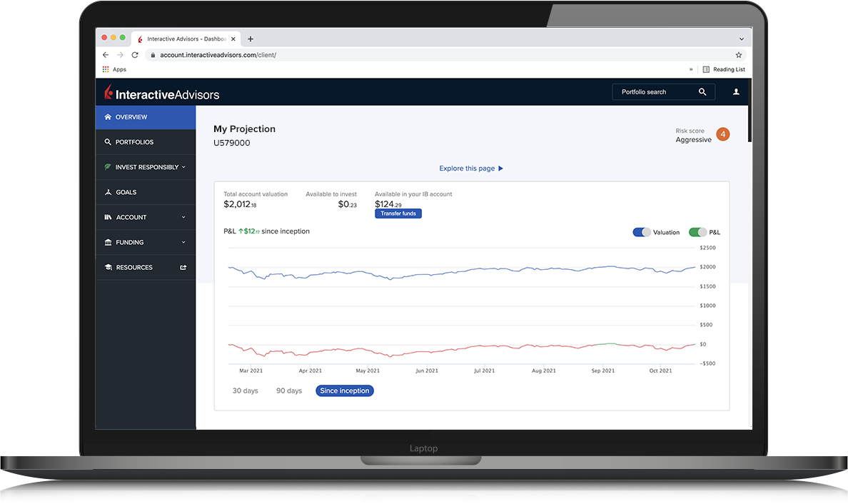Open Portfolios from the sidebar
Image resolution: width=848 pixels, height=504 pixels.
134,142
